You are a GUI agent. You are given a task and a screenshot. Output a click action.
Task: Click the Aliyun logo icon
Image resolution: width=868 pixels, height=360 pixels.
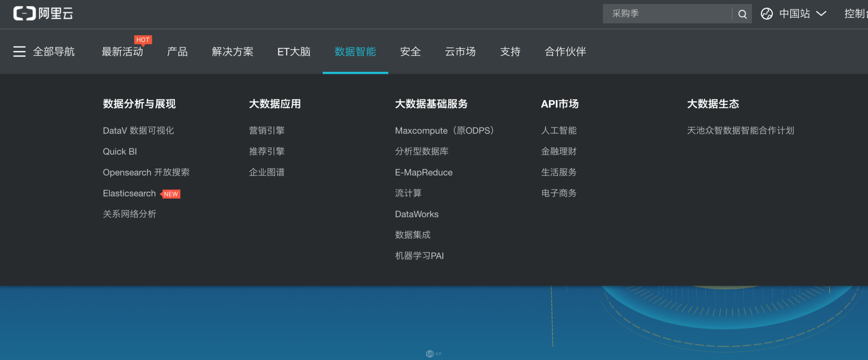tap(24, 13)
